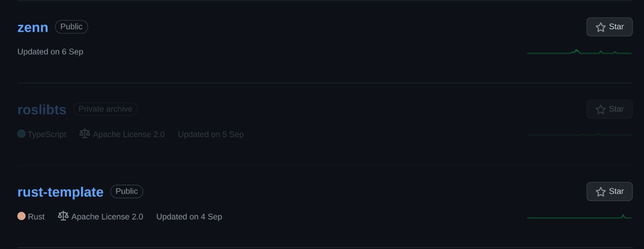
Task: Click the zenn activity sparkline graph
Action: click(x=579, y=52)
